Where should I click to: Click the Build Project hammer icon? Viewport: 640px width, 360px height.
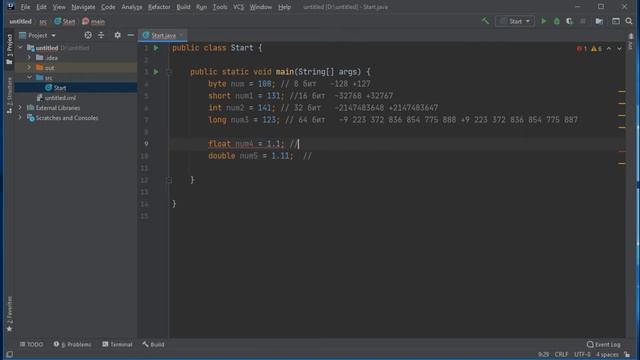485,21
